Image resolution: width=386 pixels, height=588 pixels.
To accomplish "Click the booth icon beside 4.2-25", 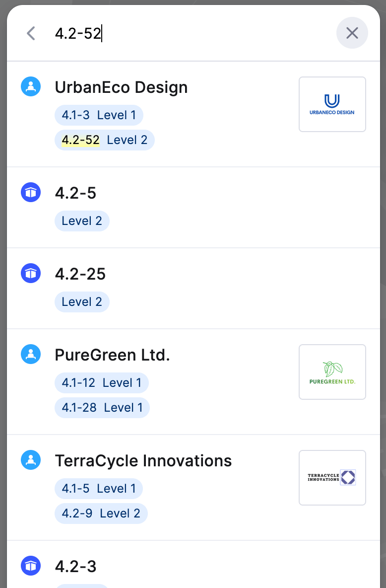I will coord(31,273).
